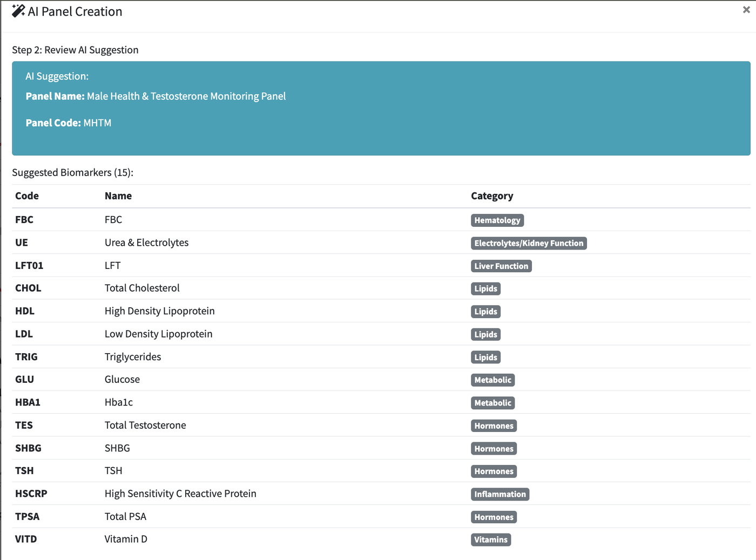Screen dimensions: 756x560
Task: Click the Metabolic badge in Glucose row
Action: tap(492, 380)
